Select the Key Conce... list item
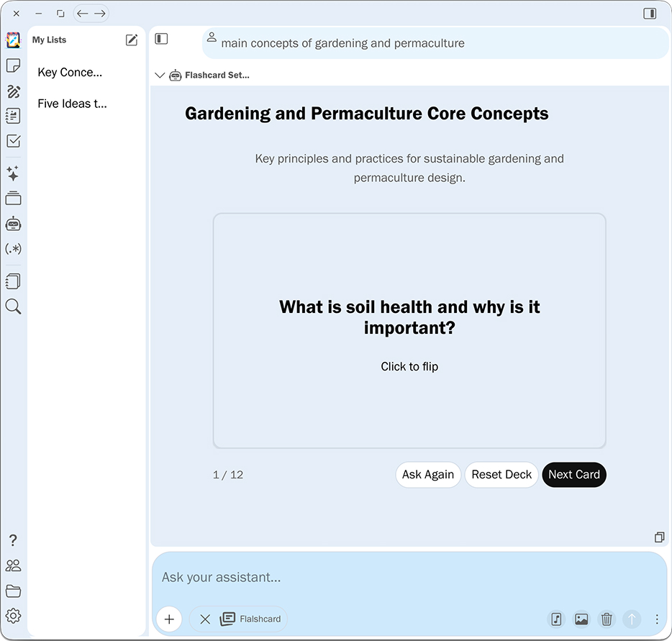Screen dimensions: 672x641 tap(70, 72)
